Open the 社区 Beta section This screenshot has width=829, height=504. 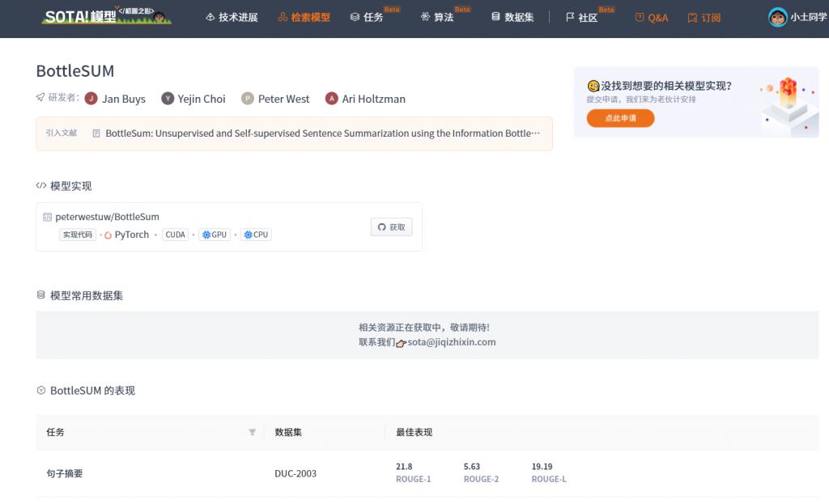coord(589,16)
